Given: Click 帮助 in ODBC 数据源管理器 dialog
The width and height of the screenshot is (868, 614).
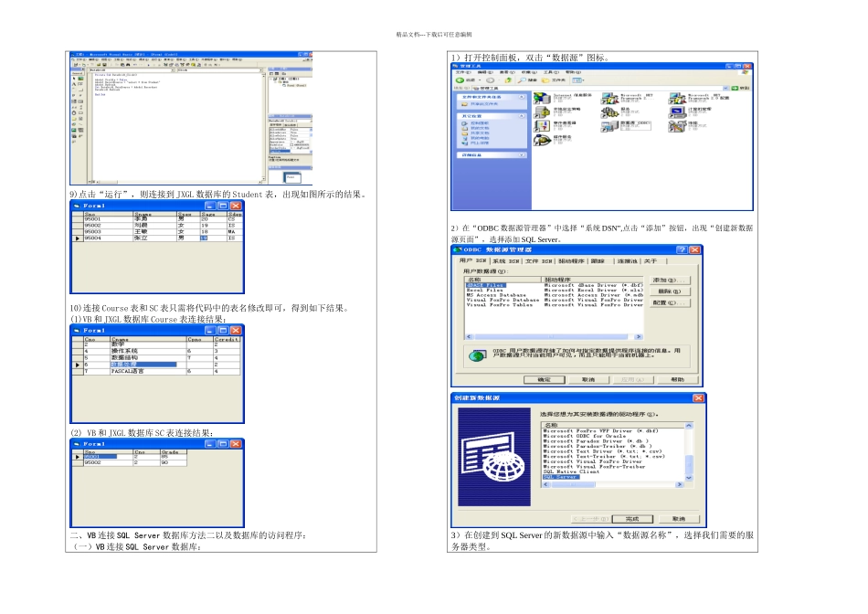Looking at the screenshot, I should pos(678,380).
